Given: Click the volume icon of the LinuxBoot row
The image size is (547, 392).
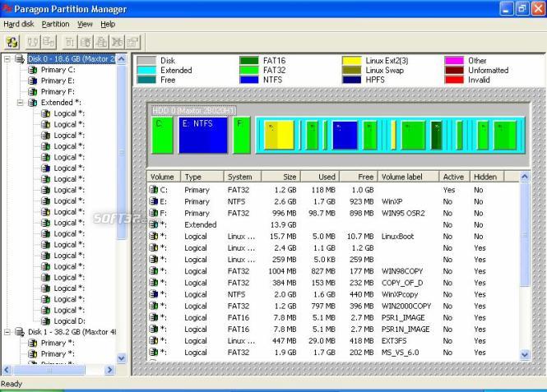Looking at the screenshot, I should (x=154, y=236).
